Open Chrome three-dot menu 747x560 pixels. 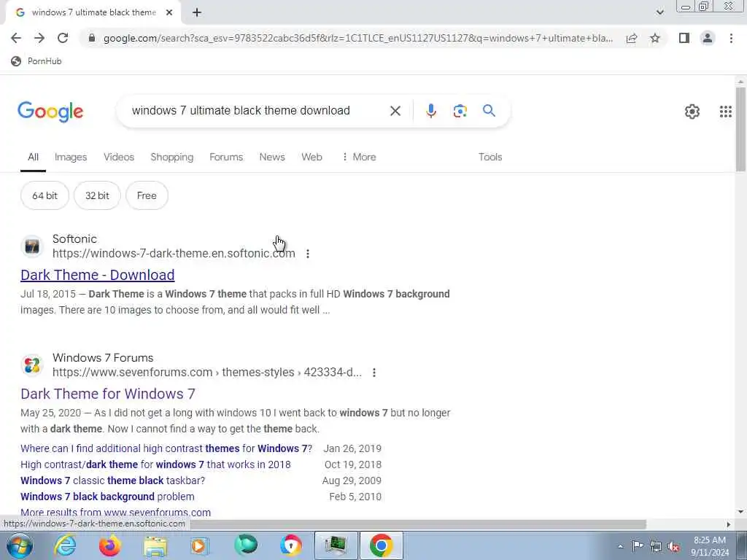click(731, 38)
